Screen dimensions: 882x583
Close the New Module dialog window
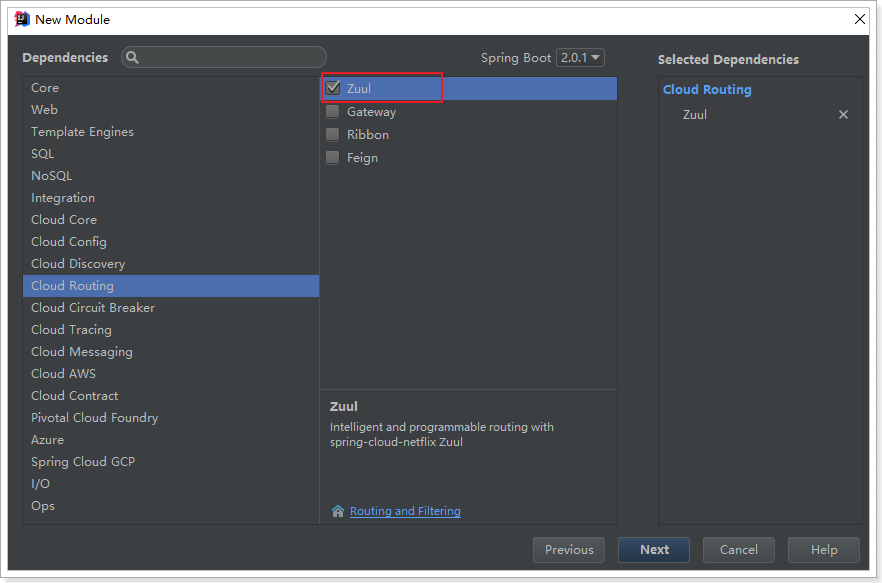coord(859,19)
